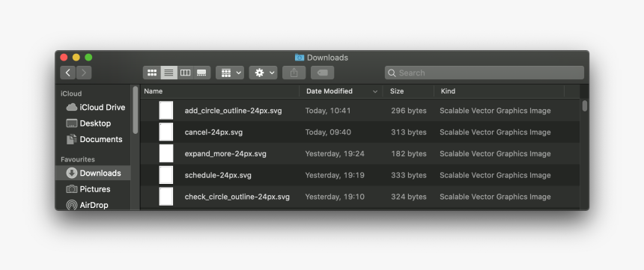Select Downloads in the sidebar
Image resolution: width=644 pixels, height=270 pixels.
(x=94, y=173)
